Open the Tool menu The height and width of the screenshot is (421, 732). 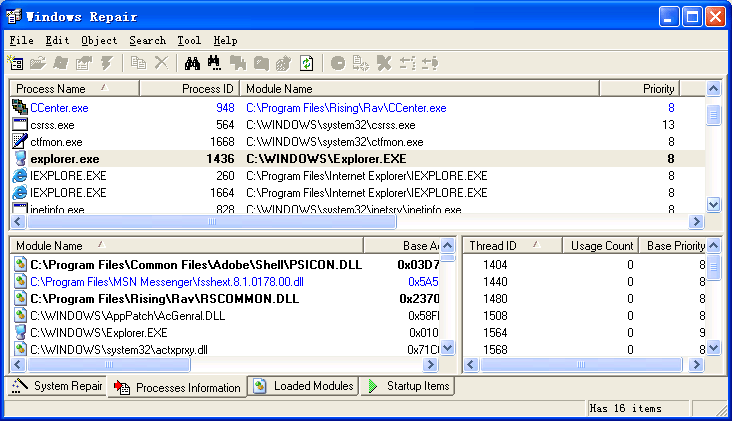coord(189,41)
